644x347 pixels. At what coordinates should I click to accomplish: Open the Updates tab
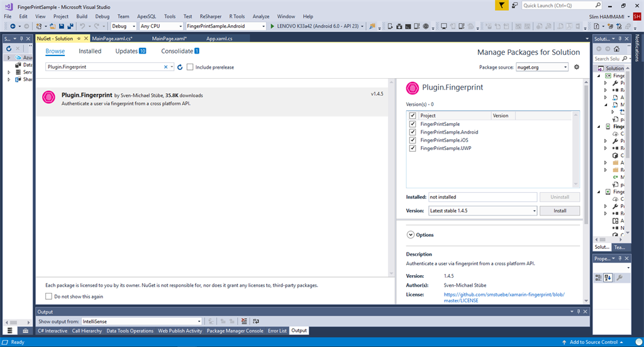(x=131, y=51)
